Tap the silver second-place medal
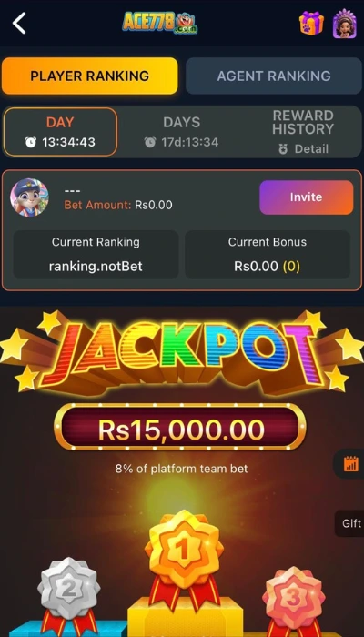 pos(68,589)
